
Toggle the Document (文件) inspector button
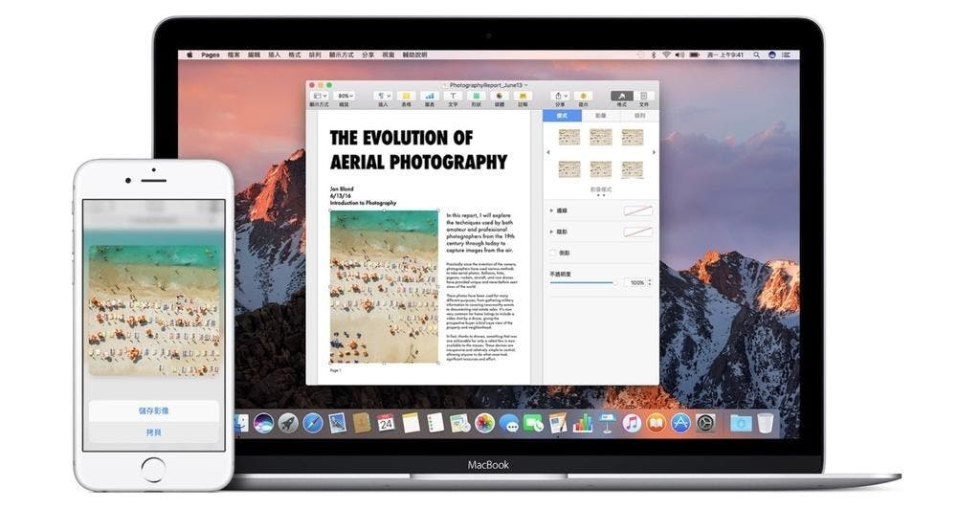point(644,97)
